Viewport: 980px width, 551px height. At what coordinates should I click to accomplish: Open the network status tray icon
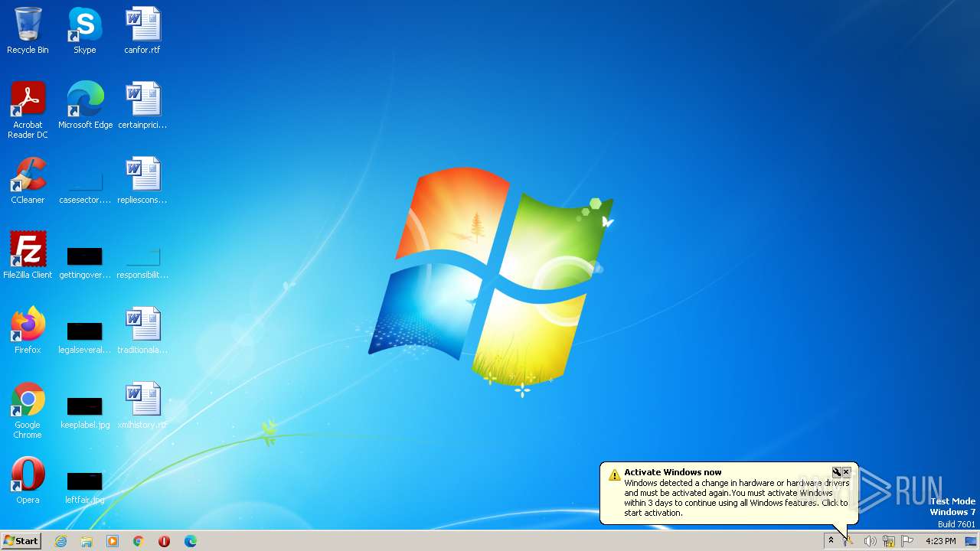889,541
